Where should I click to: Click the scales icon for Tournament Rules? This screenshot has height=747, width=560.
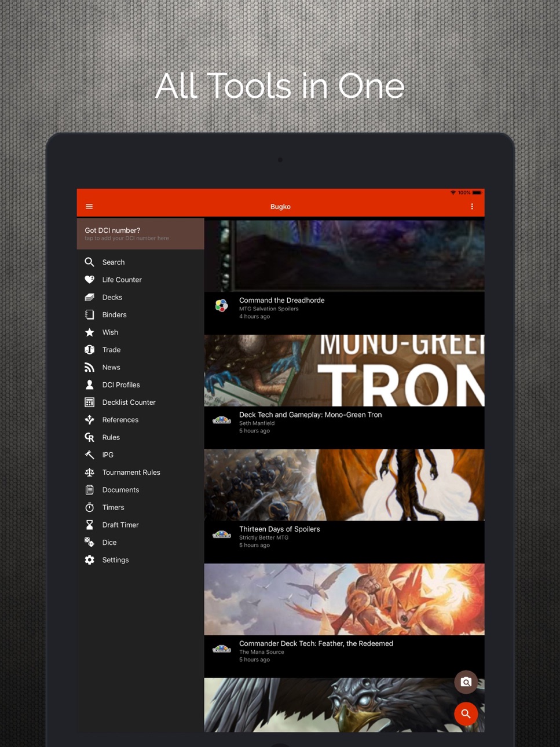pyautogui.click(x=89, y=472)
